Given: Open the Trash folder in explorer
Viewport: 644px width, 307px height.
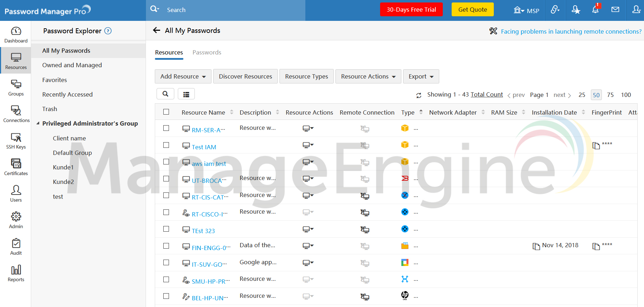Looking at the screenshot, I should (50, 109).
